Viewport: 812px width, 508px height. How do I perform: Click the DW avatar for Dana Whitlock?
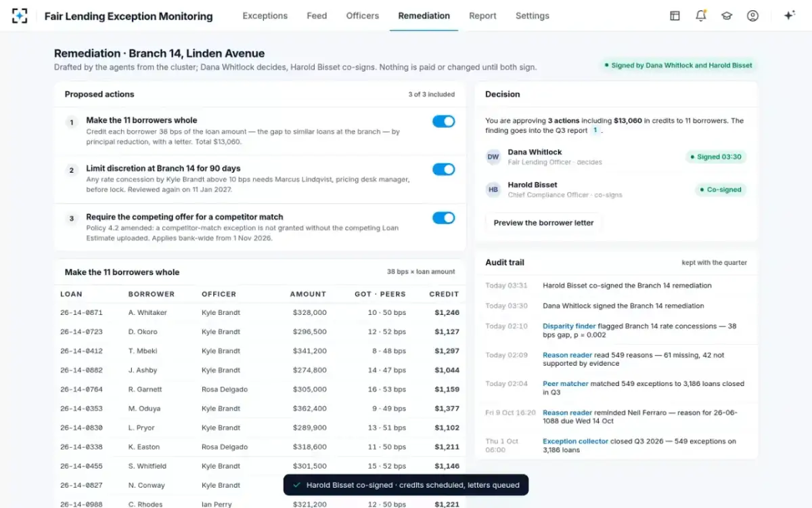[493, 157]
